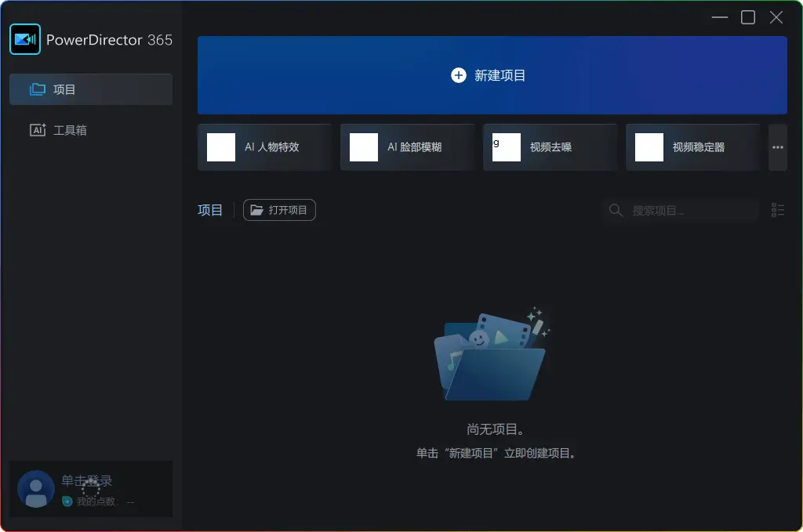Click the 单击登录 sign-in link
The width and height of the screenshot is (803, 532).
pyautogui.click(x=87, y=480)
